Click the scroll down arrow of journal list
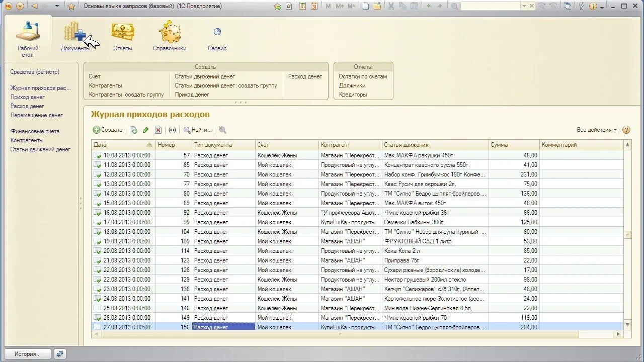This screenshot has height=362, width=644. [627, 325]
